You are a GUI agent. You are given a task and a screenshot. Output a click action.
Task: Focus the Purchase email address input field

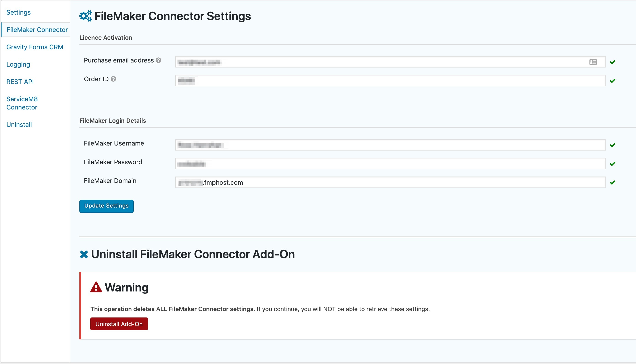point(390,62)
